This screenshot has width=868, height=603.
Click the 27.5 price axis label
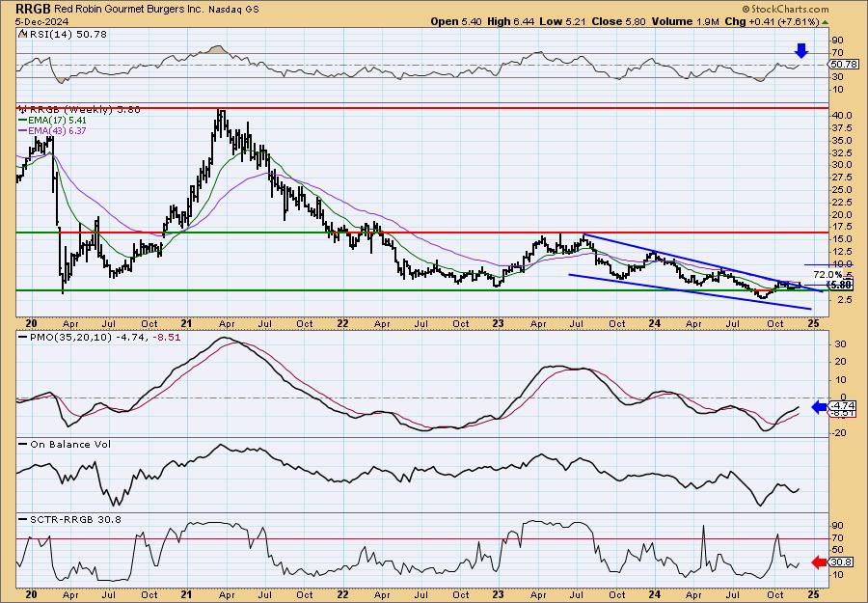click(x=840, y=178)
